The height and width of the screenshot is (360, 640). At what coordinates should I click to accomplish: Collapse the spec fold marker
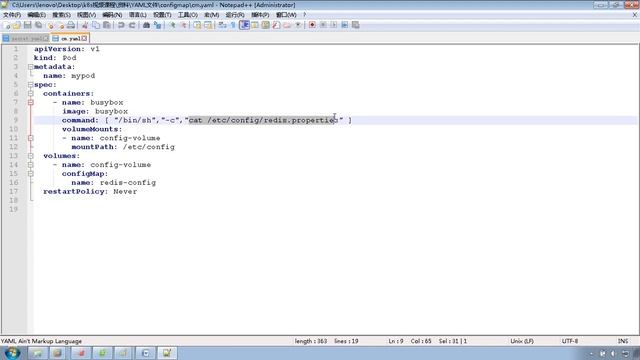tap(31, 84)
